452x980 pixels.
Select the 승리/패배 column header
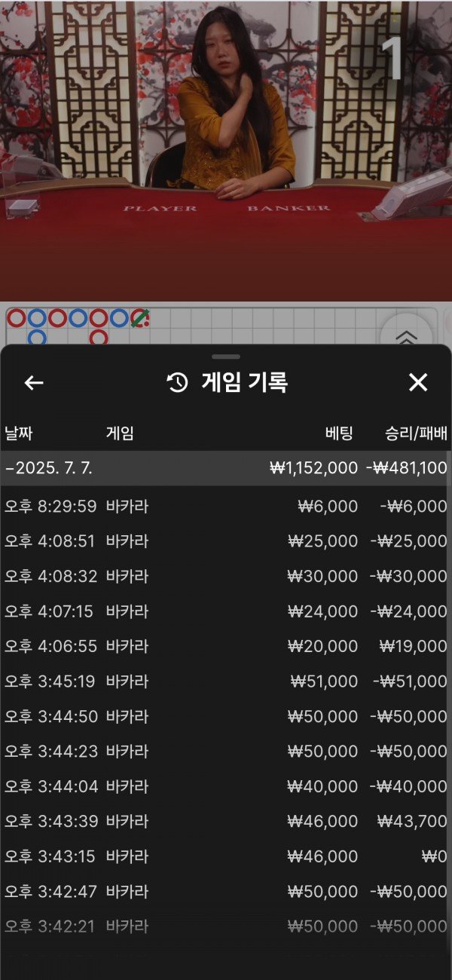[x=416, y=433]
